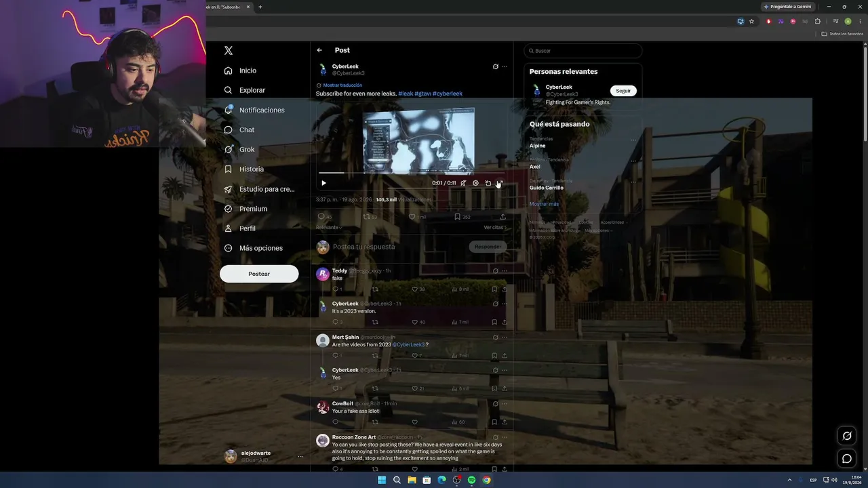868x488 pixels.
Task: Repost CyberLeek's "Yes" reply
Action: click(375, 389)
